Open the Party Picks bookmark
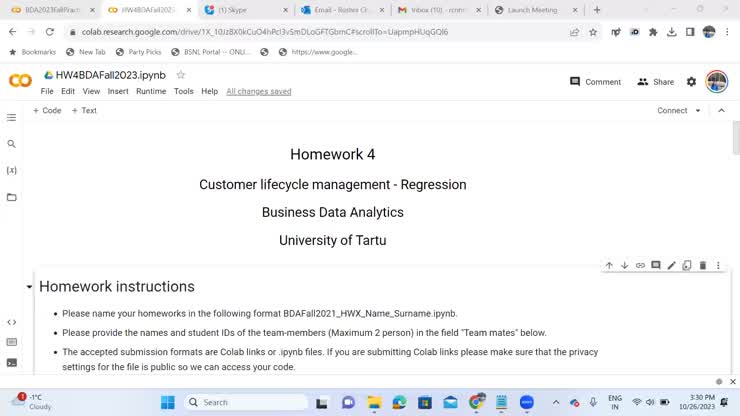Screen dimensions: 740x416 (x=138, y=52)
